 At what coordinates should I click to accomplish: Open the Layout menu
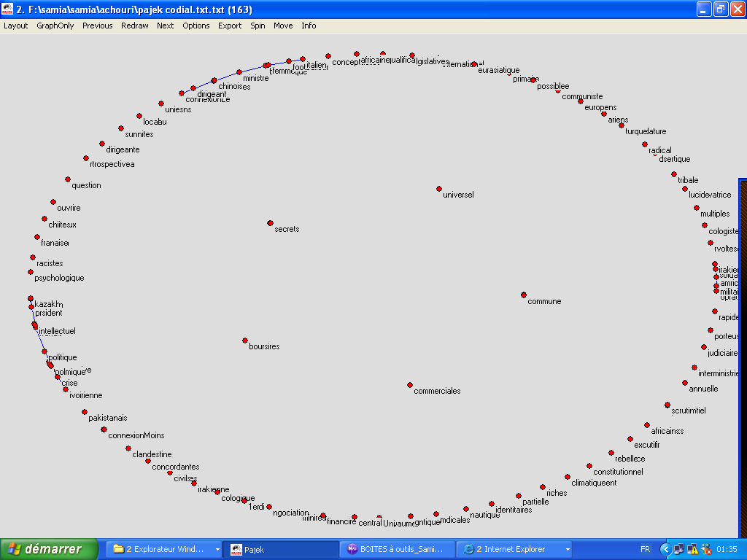(x=15, y=26)
